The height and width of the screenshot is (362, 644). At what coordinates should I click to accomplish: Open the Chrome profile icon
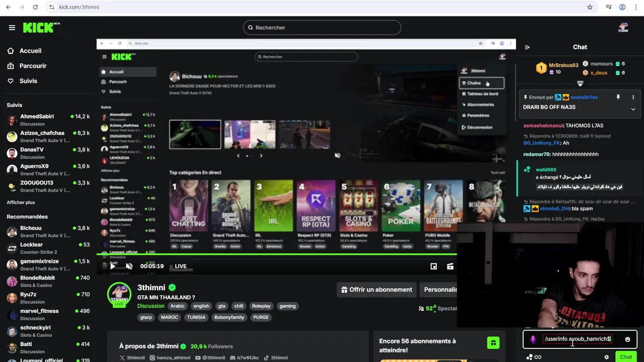point(622,7)
